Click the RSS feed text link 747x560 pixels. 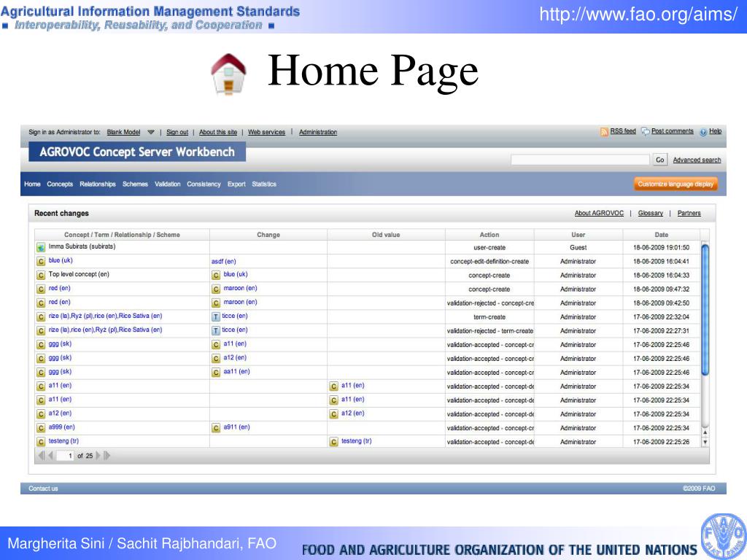pyautogui.click(x=623, y=131)
